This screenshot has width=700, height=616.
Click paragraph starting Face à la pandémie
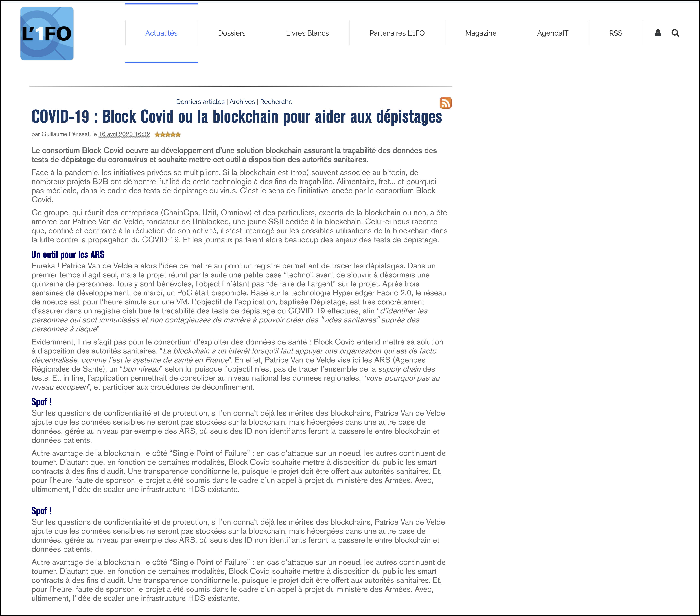point(234,186)
